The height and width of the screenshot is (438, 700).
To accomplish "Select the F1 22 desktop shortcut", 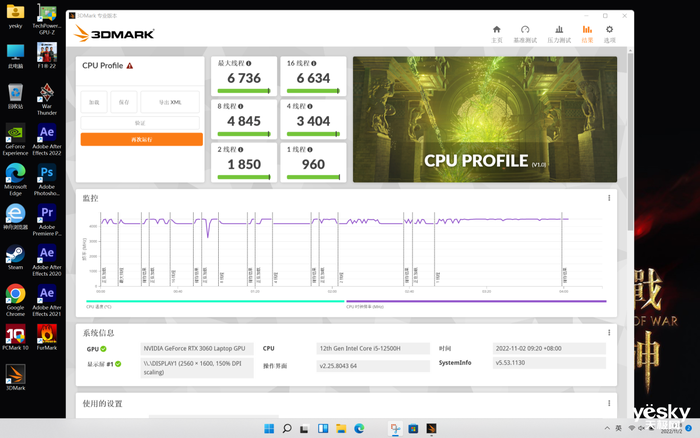I will [47, 55].
